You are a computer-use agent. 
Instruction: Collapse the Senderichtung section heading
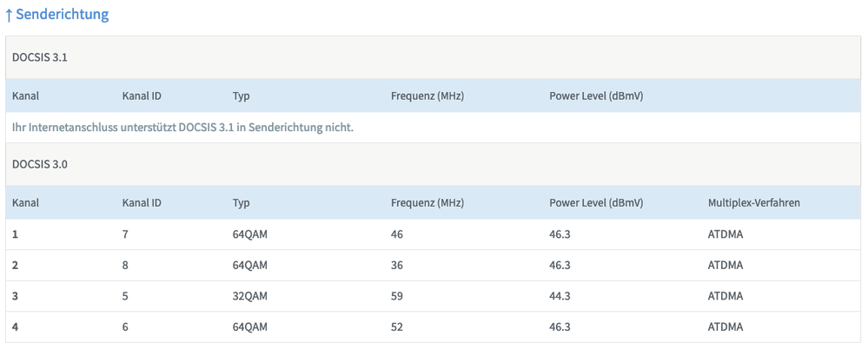(63, 15)
